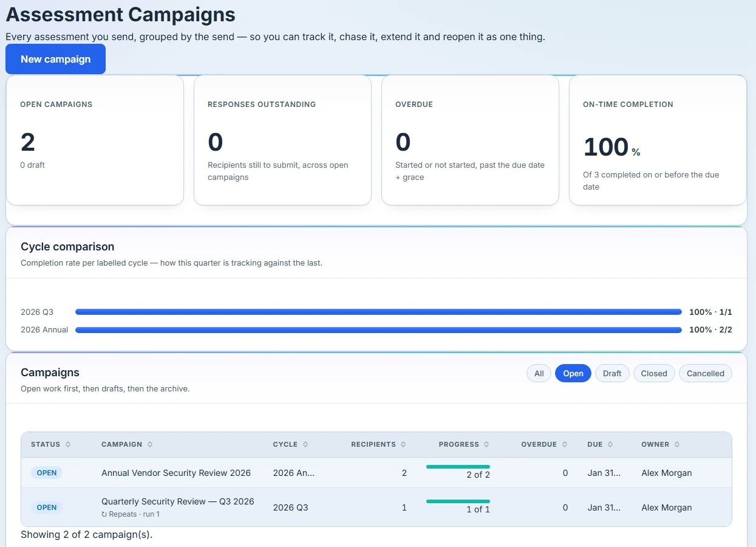Open Annual Vendor Security Review 2026 campaign
756x547 pixels.
176,473
